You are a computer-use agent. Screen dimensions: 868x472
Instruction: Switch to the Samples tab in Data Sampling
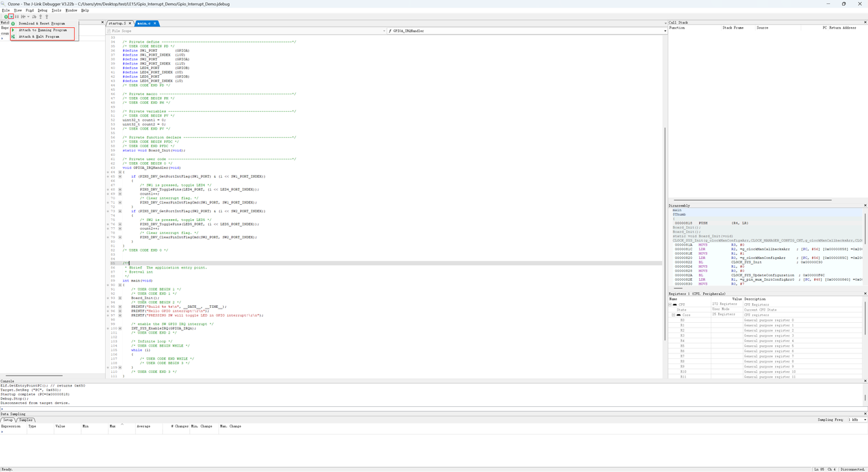tap(26, 420)
